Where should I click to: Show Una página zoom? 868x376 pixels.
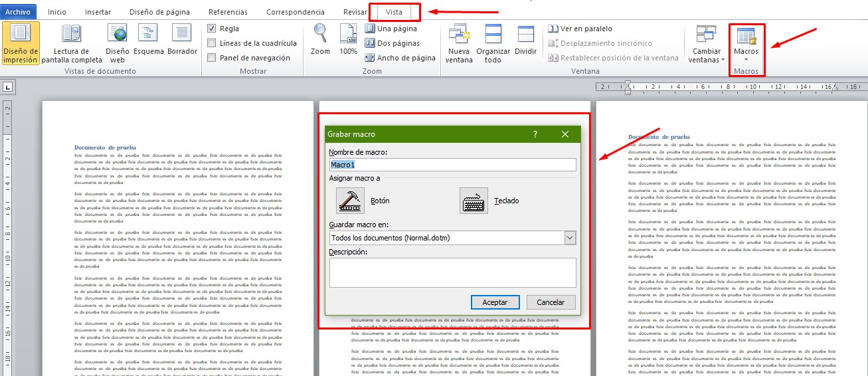pyautogui.click(x=391, y=29)
